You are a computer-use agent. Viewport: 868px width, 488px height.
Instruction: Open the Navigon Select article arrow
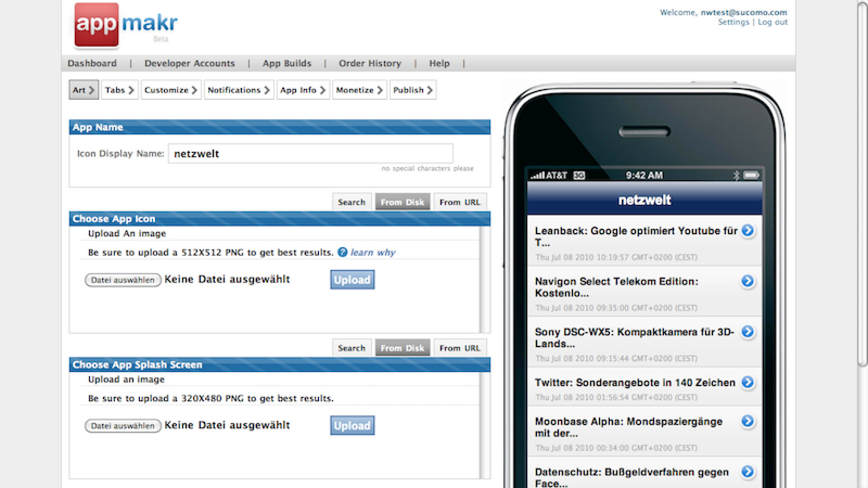click(748, 281)
